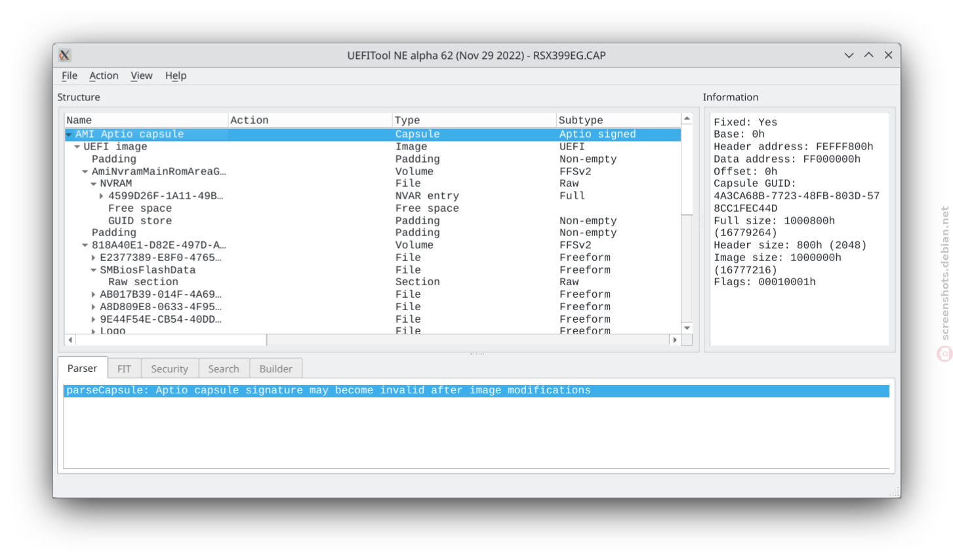Switch to the Parser tab
Screen dimensions: 953x560
[x=82, y=369]
